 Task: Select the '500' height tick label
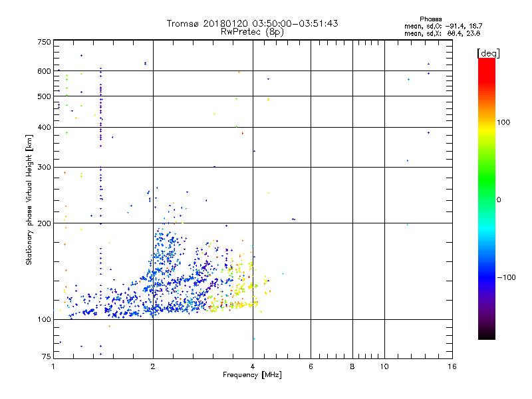[44, 96]
